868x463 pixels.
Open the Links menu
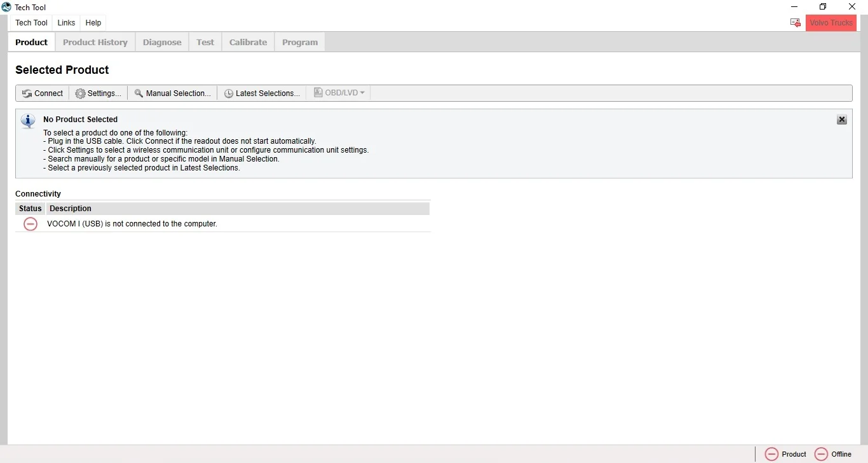pyautogui.click(x=66, y=23)
